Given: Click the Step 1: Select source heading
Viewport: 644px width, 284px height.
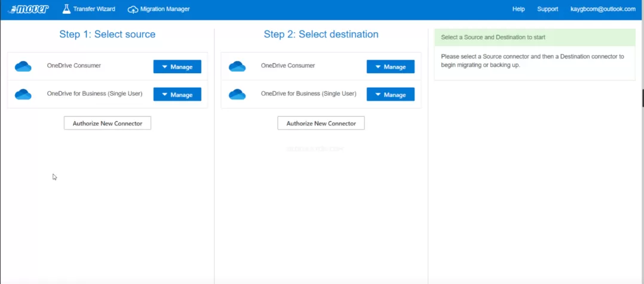Looking at the screenshot, I should pos(107,34).
